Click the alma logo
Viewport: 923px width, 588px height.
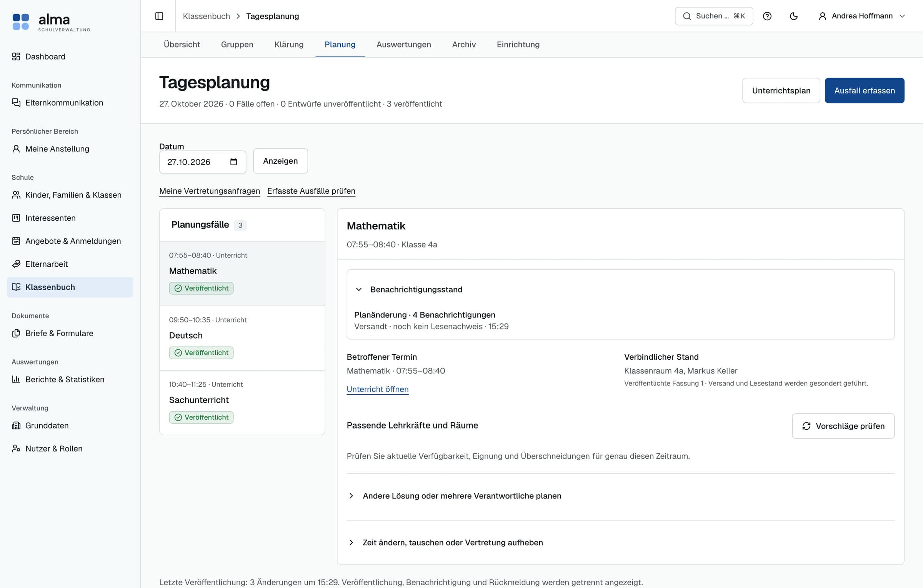(x=51, y=22)
